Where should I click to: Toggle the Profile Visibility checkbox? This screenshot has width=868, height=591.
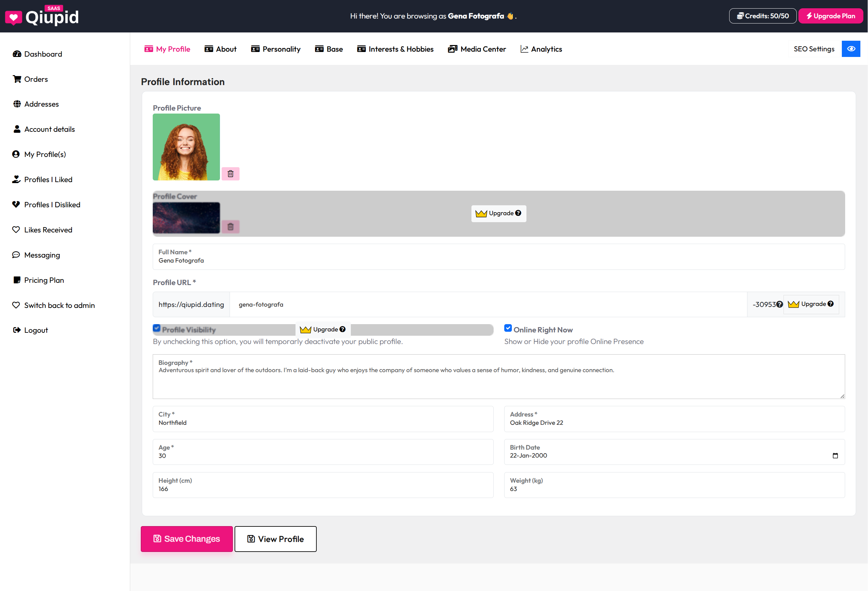coord(156,328)
